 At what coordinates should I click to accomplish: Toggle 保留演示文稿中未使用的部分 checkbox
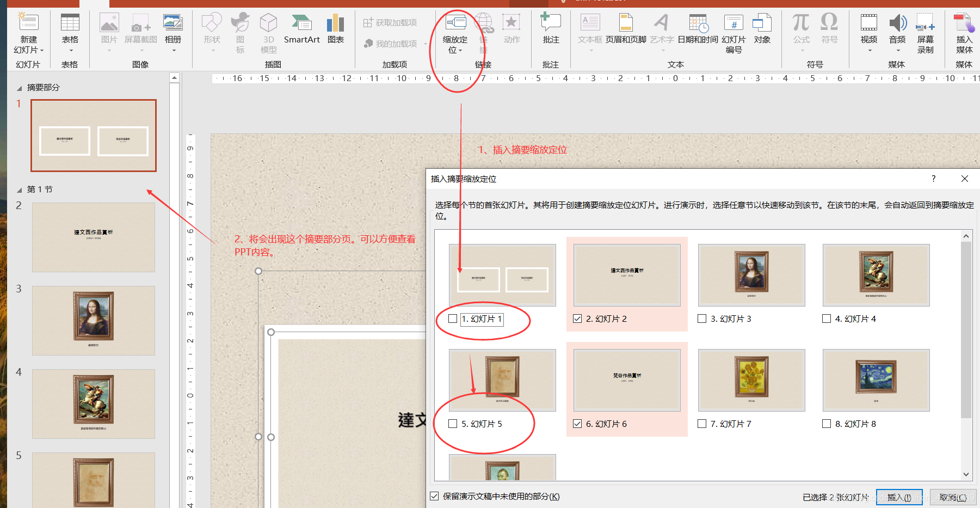[434, 496]
